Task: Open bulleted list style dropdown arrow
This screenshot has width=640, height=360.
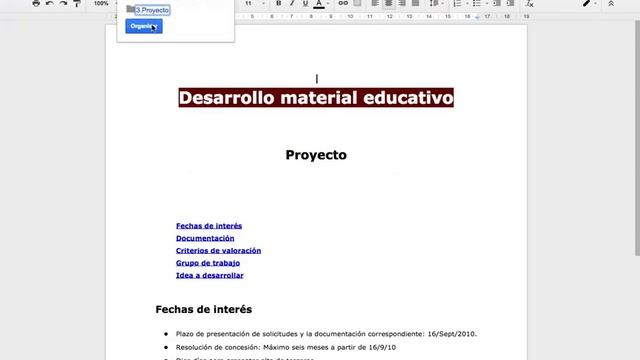Action: coord(487,4)
